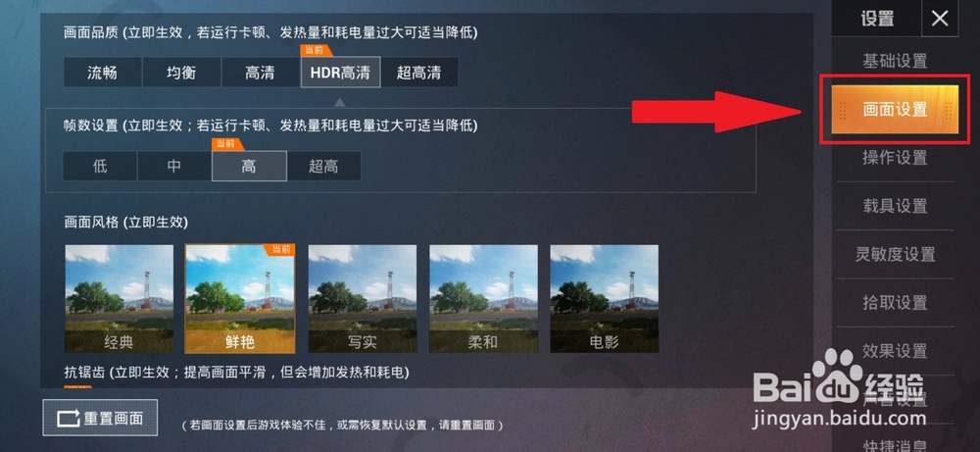
Task: Set frame rate to 低
Action: [x=100, y=167]
